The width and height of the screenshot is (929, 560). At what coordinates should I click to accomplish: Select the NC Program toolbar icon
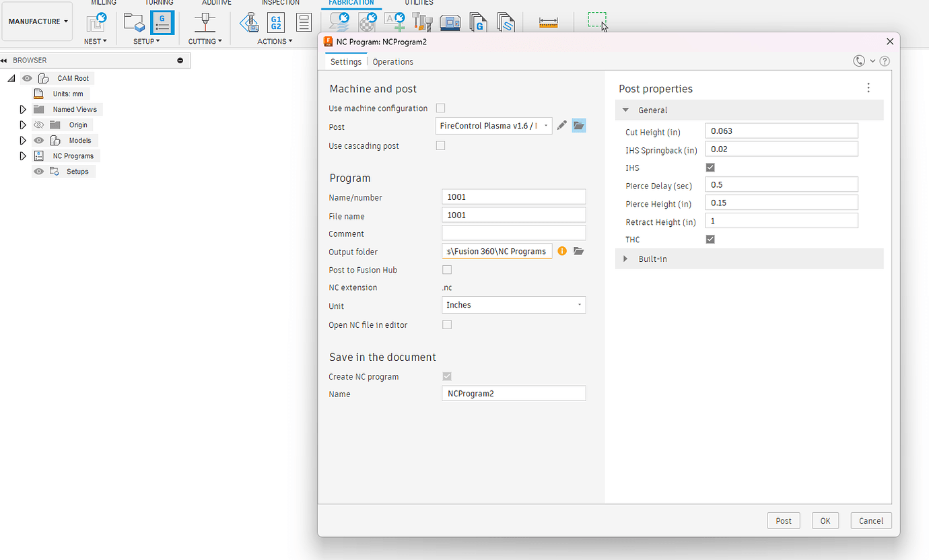pos(162,22)
